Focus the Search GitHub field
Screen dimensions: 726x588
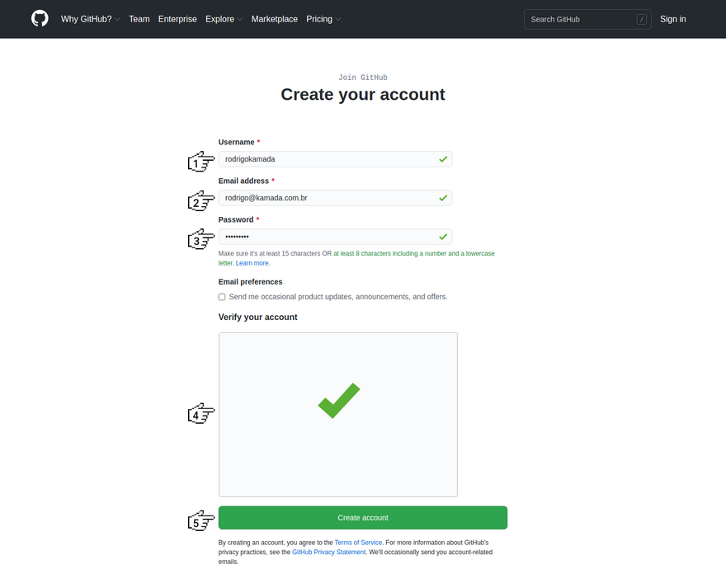pos(581,19)
